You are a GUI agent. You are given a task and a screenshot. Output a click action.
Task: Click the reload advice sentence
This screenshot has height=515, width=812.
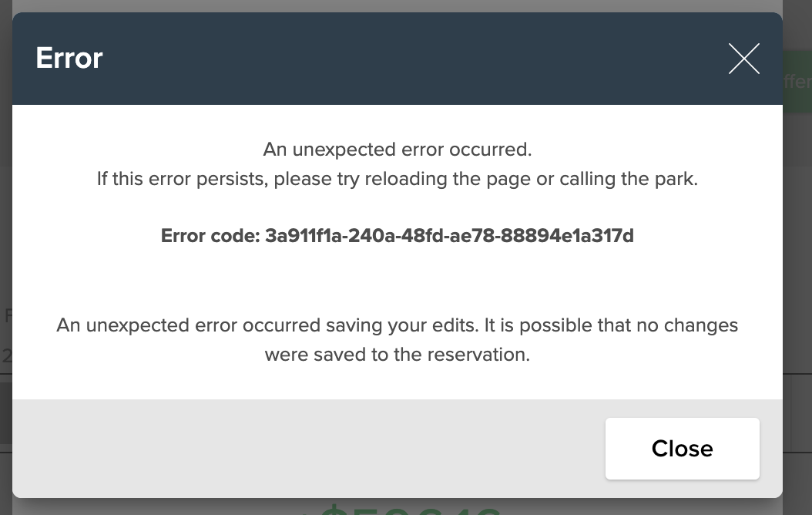coord(397,178)
